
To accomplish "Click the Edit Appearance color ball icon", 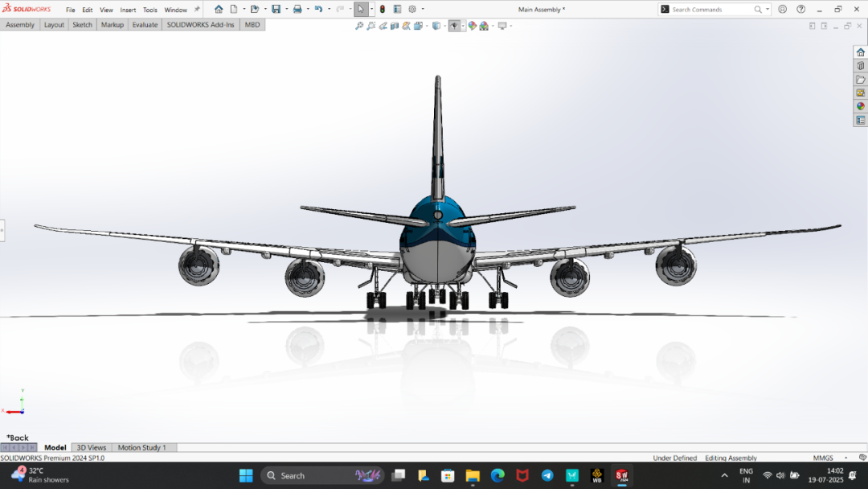I will click(x=473, y=26).
